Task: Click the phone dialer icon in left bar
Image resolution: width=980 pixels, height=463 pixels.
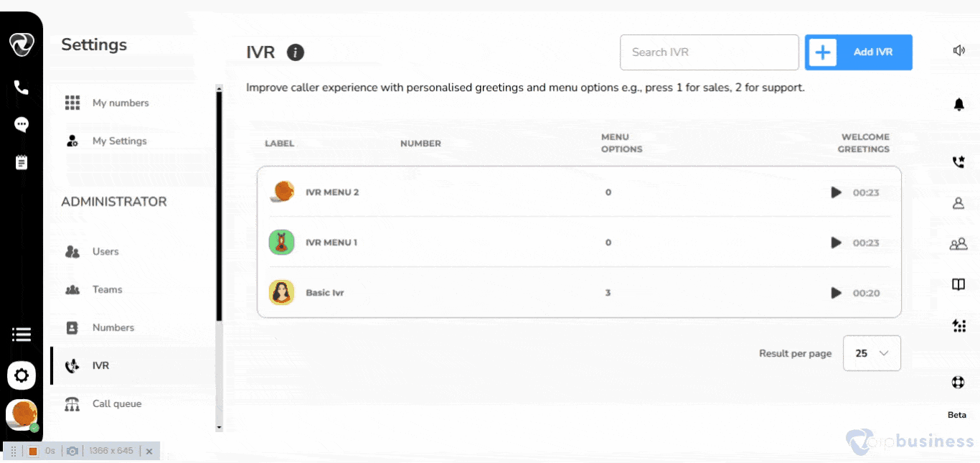Action: point(22,88)
